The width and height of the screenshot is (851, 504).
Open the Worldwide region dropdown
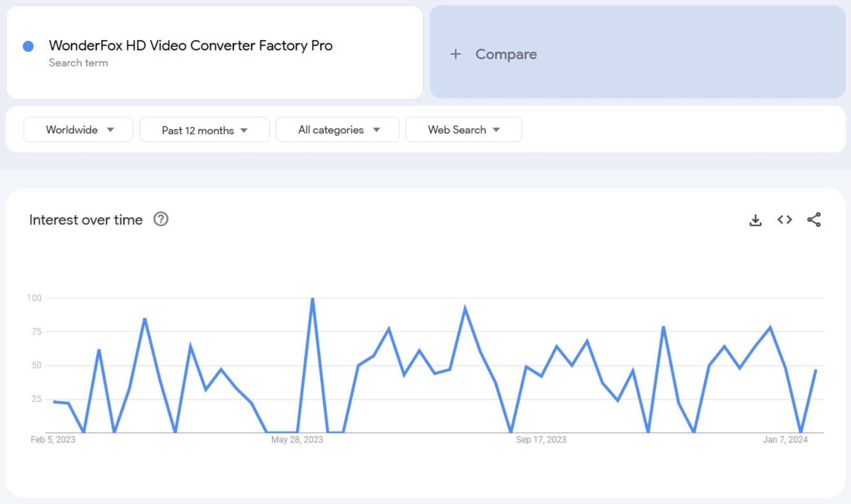(x=78, y=129)
